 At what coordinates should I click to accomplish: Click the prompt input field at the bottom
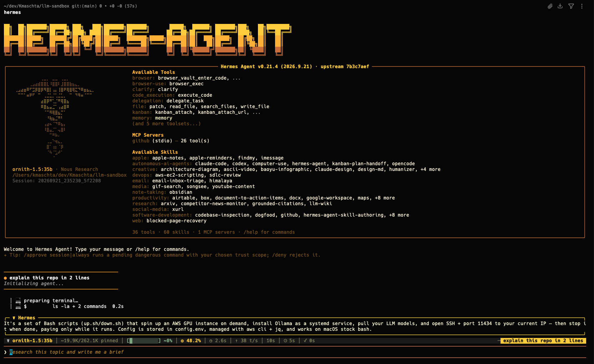click(x=295, y=352)
